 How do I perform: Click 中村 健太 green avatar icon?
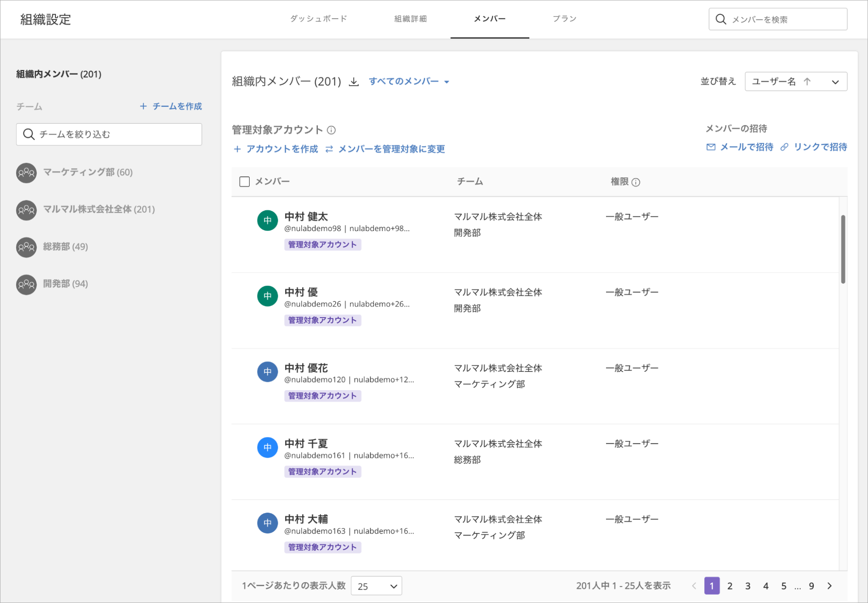[x=267, y=220]
